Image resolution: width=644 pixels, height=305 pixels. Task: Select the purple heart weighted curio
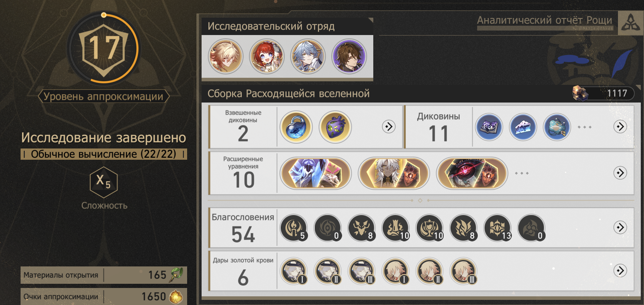(335, 127)
